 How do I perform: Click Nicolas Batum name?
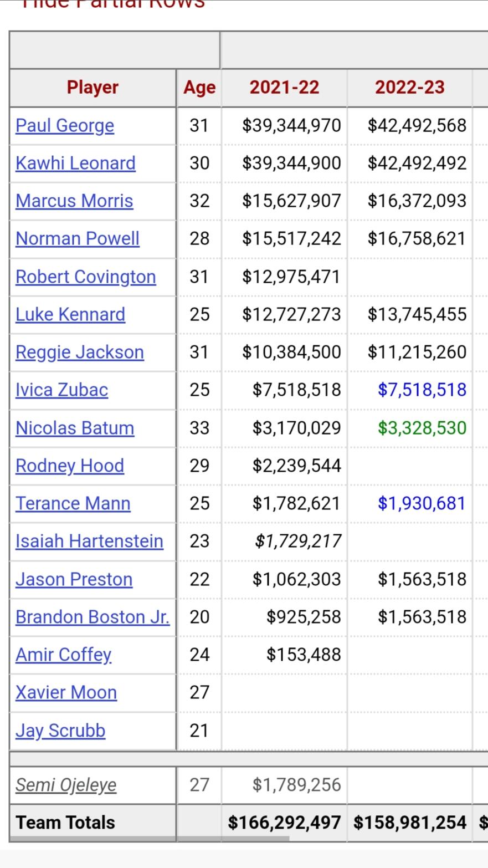pos(75,428)
